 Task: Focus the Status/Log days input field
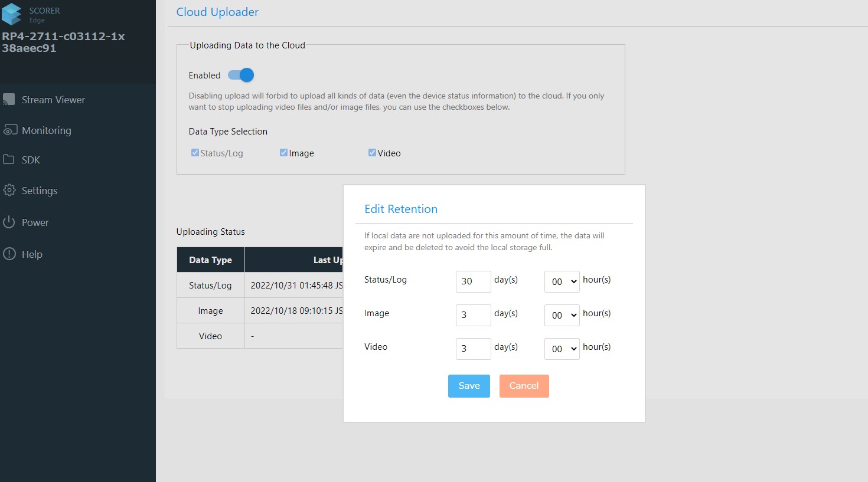pyautogui.click(x=473, y=282)
